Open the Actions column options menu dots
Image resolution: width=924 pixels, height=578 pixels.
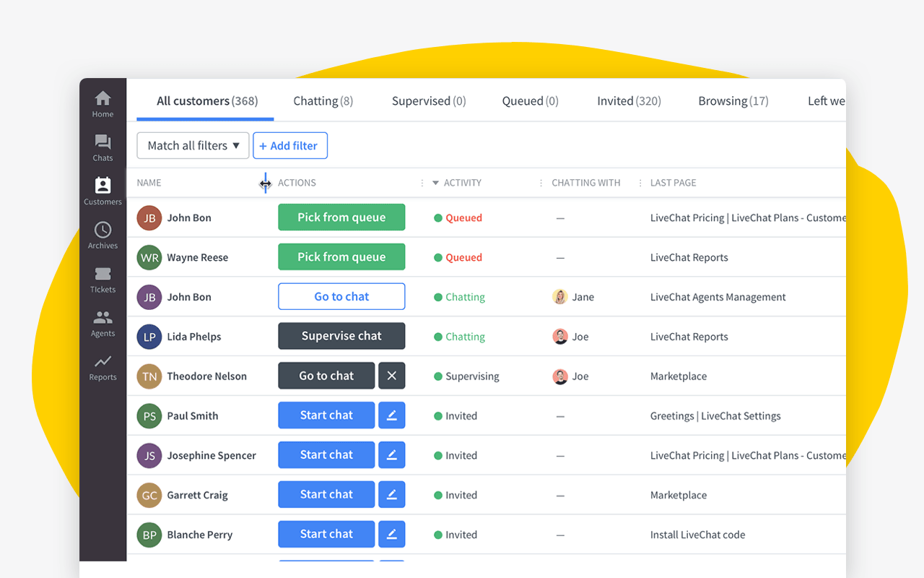[x=422, y=184]
